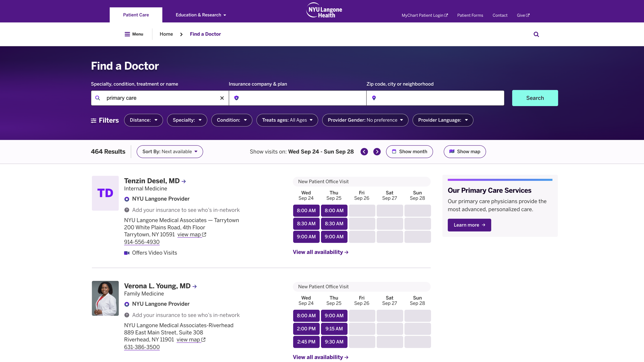Viewport: 644px width, 362px height.
Task: Click insurance help icon for Verona Young
Action: pyautogui.click(x=127, y=315)
